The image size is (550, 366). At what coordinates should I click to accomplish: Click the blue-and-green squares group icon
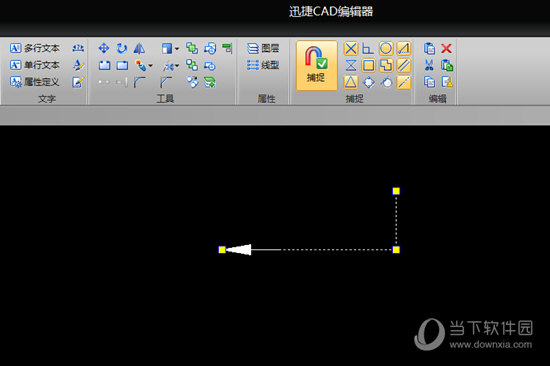(x=192, y=65)
